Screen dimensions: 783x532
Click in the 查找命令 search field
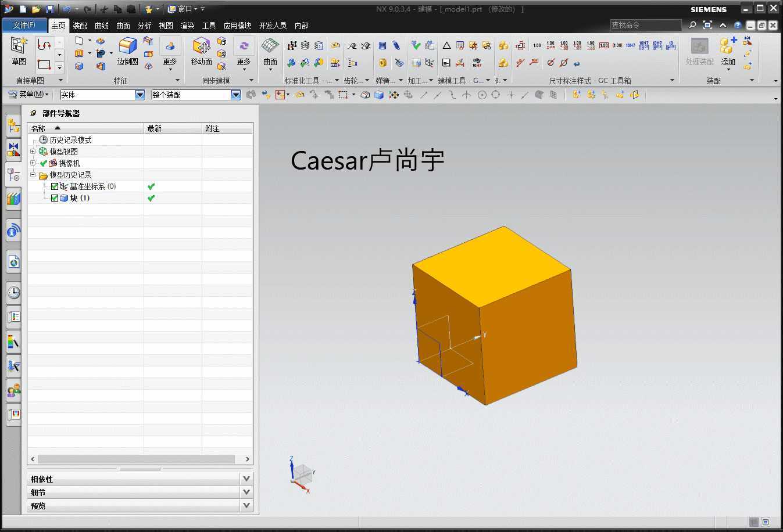coord(645,25)
